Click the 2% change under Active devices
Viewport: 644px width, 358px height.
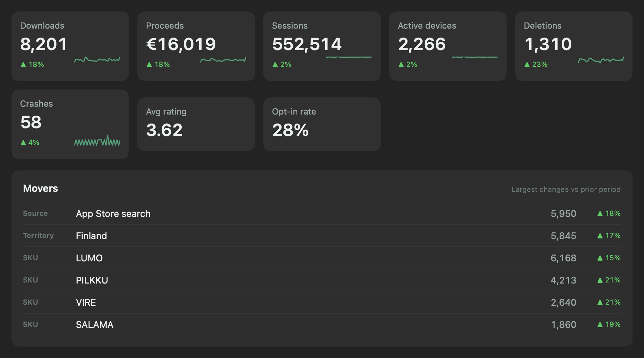coord(408,64)
